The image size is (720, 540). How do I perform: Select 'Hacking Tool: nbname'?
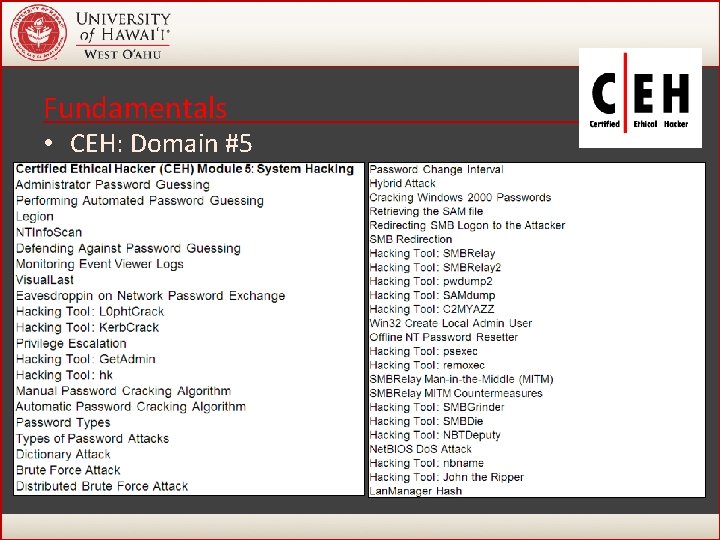(426, 463)
